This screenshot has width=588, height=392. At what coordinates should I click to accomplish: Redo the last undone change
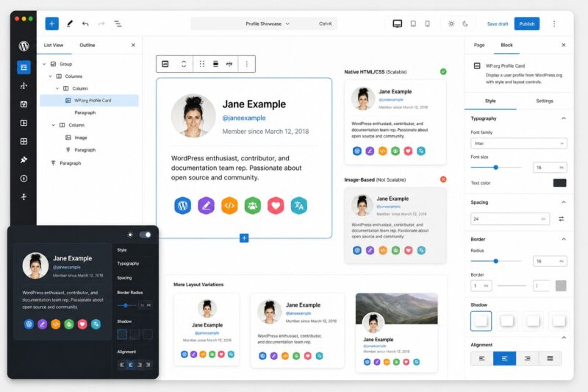click(x=101, y=24)
